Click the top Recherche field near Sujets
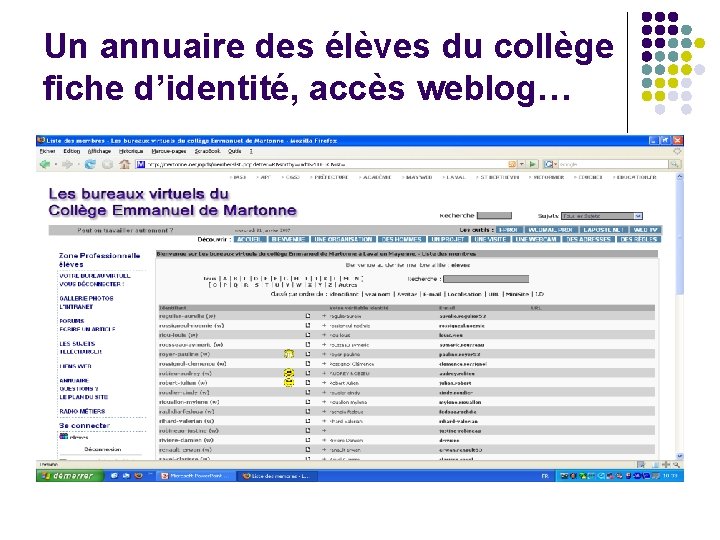This screenshot has height=540, width=720. (494, 216)
